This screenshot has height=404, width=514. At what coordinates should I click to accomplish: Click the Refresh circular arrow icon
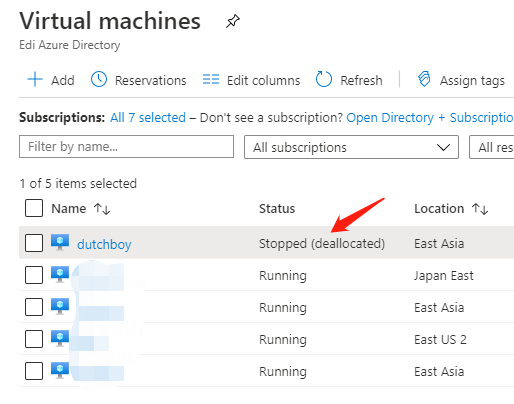(x=324, y=79)
